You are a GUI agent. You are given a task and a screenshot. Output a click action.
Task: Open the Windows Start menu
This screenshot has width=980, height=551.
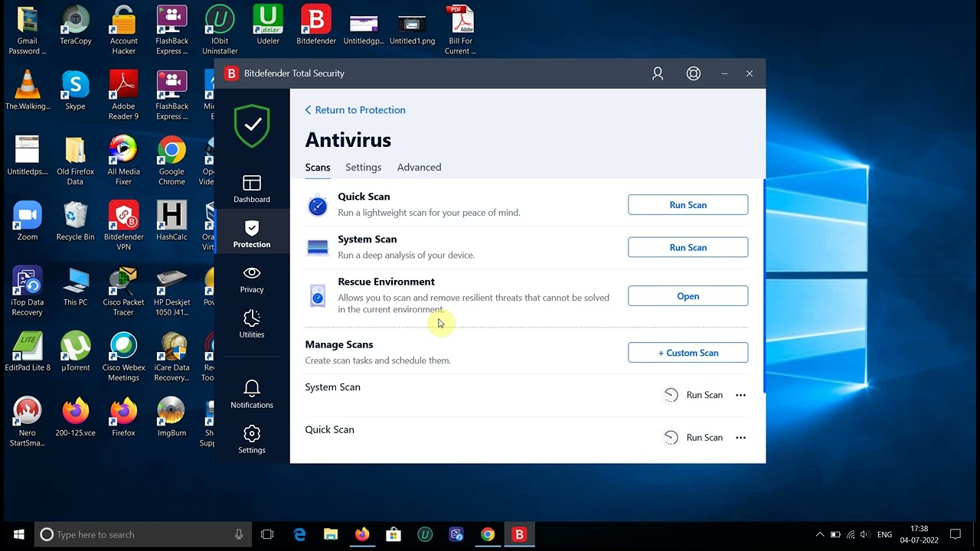pos(18,534)
